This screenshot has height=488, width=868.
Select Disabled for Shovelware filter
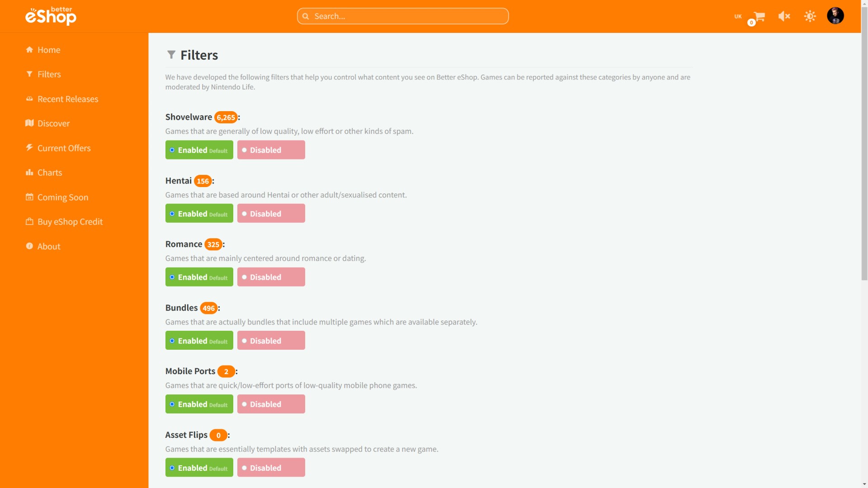click(x=271, y=150)
